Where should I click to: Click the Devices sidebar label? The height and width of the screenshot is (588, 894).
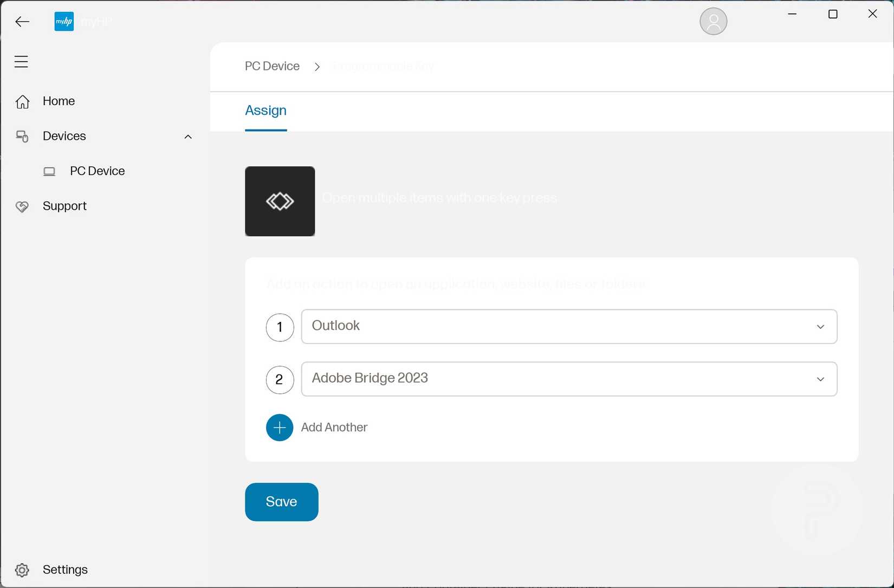(x=64, y=136)
